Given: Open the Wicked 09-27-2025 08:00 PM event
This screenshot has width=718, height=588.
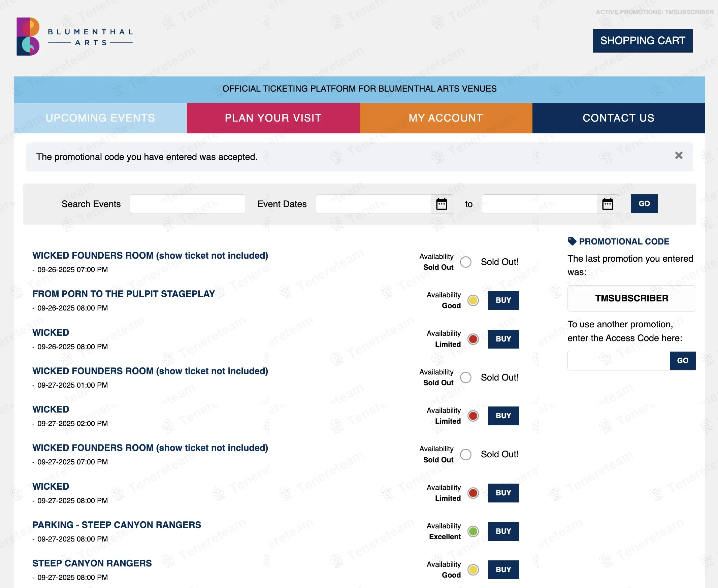Looking at the screenshot, I should tap(51, 486).
